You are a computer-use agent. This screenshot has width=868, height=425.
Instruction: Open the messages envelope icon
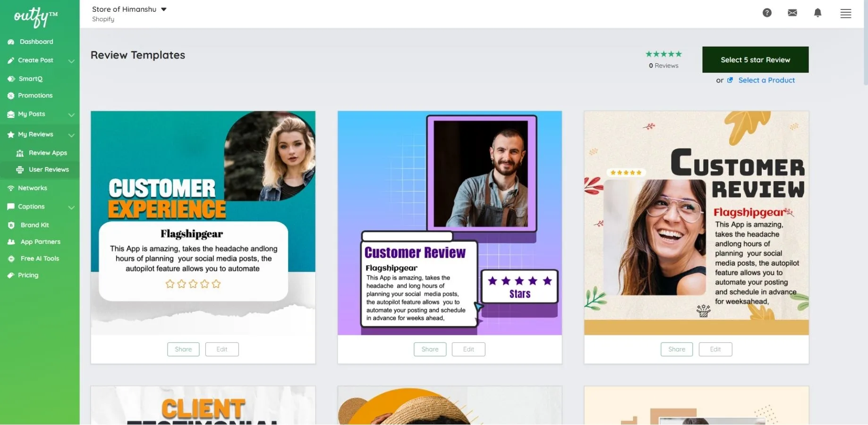click(792, 13)
